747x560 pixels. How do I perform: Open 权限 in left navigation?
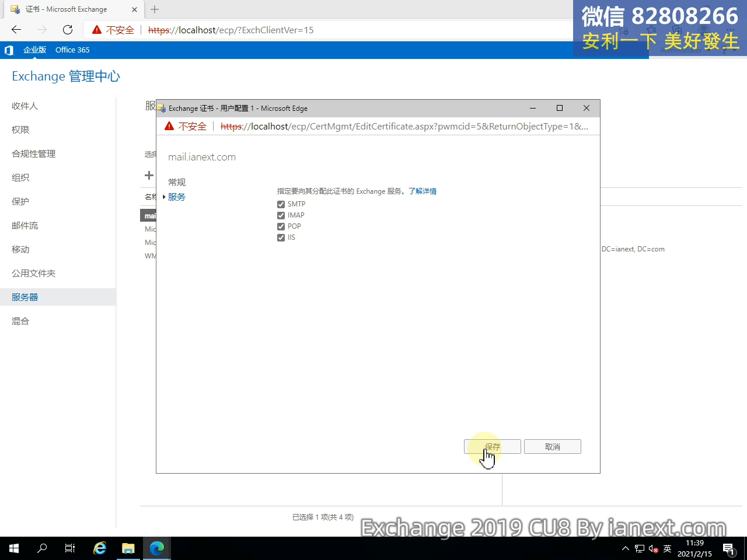(x=20, y=130)
